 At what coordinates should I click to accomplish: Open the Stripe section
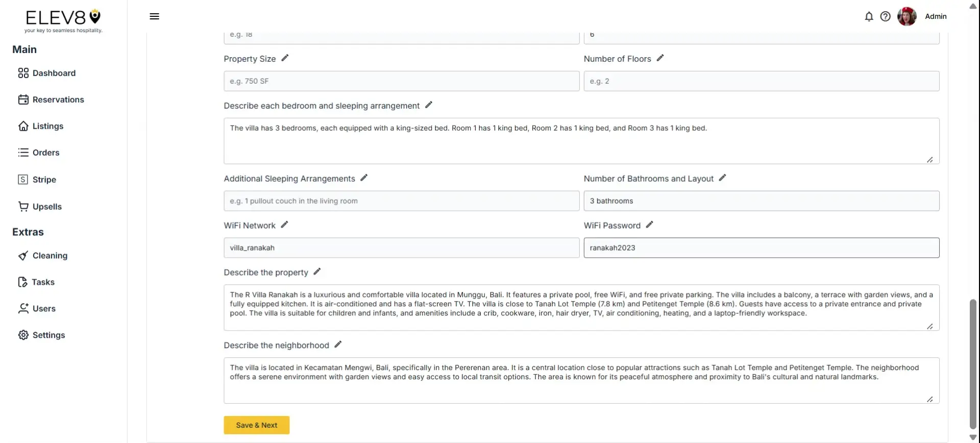pos(44,180)
